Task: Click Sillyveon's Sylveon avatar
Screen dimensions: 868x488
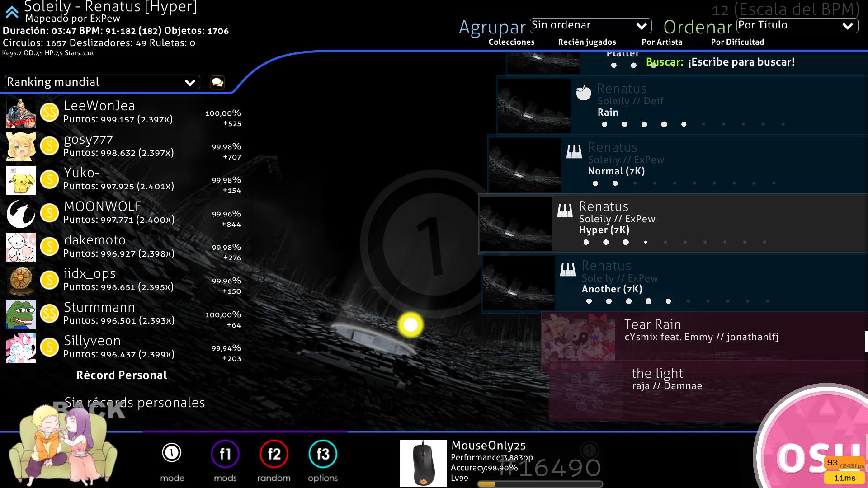Action: [x=21, y=348]
